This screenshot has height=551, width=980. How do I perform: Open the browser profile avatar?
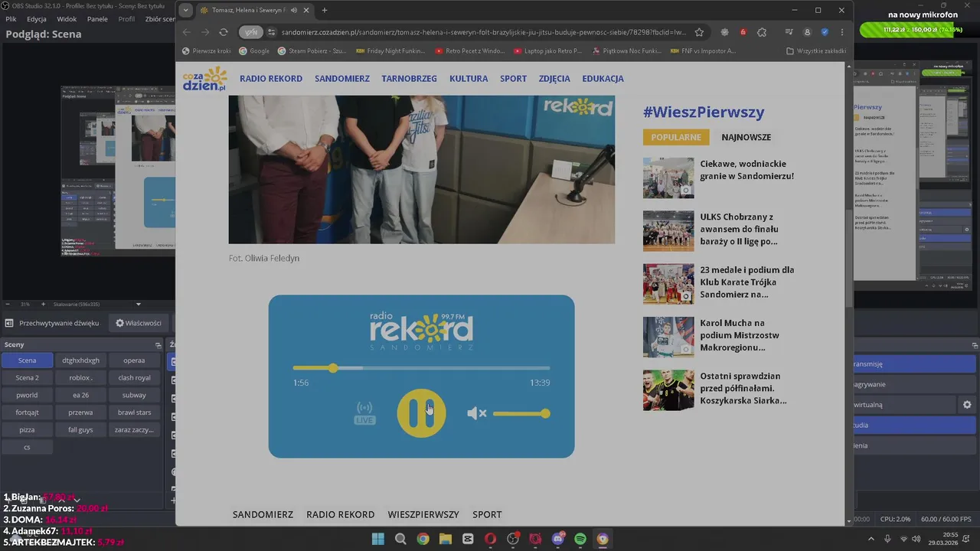pos(807,32)
